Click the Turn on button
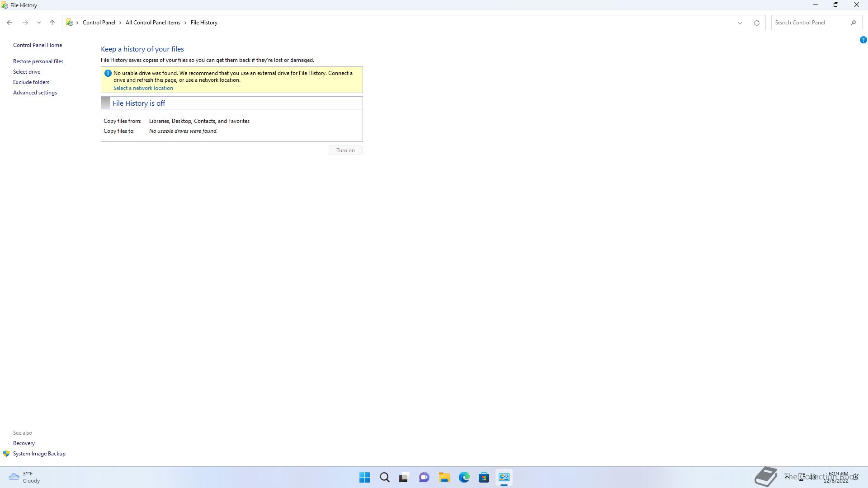 (x=345, y=150)
